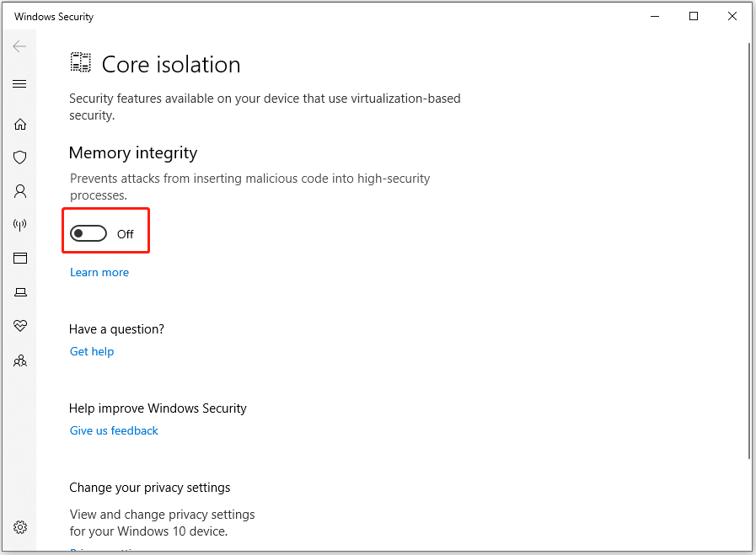Open the hamburger navigation menu

[19, 84]
